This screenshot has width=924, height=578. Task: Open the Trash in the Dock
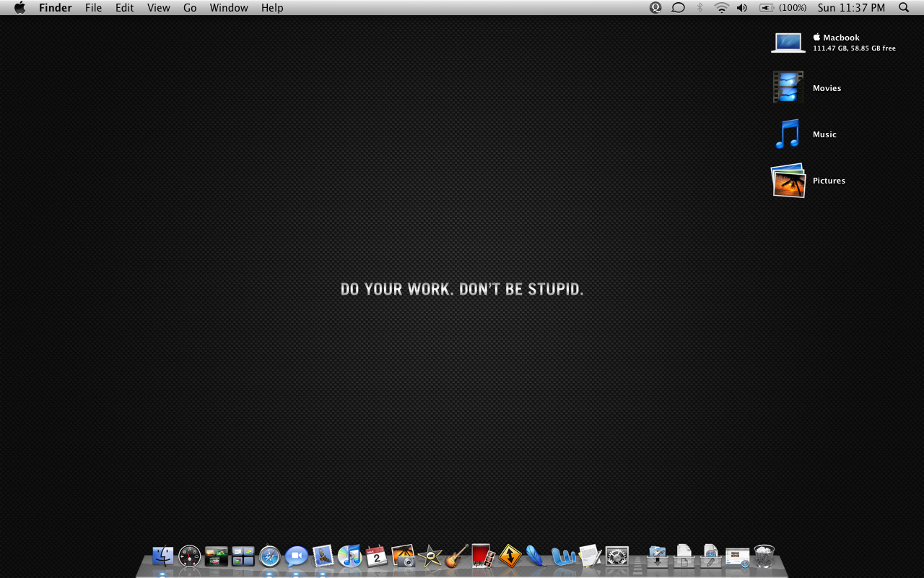point(764,556)
